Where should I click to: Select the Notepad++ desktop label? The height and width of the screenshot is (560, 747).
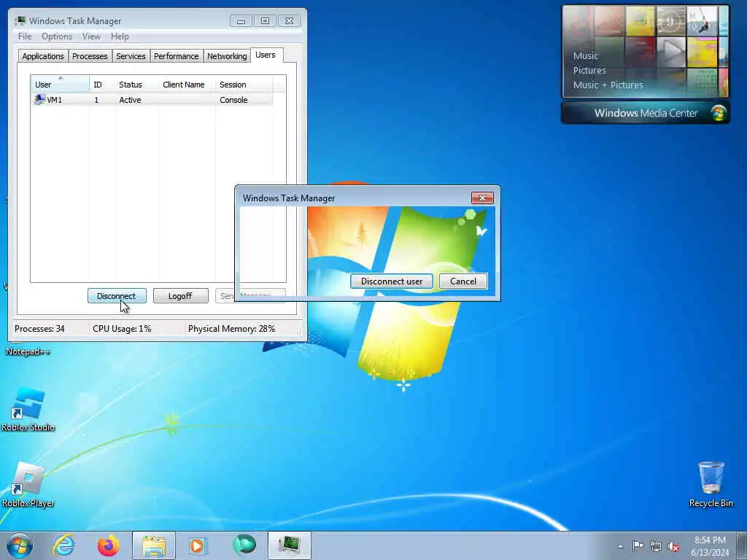coord(28,351)
